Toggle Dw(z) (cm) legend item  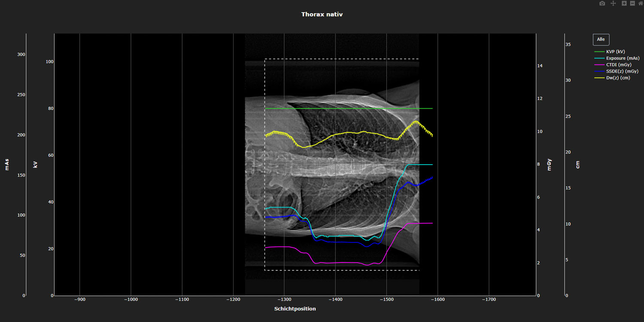[x=618, y=78]
